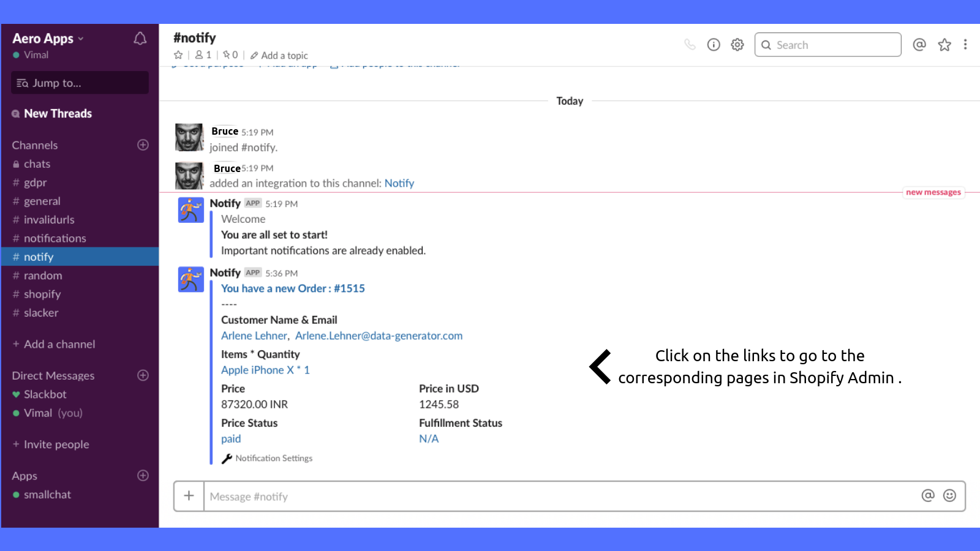Open channel settings gear icon

(x=737, y=44)
